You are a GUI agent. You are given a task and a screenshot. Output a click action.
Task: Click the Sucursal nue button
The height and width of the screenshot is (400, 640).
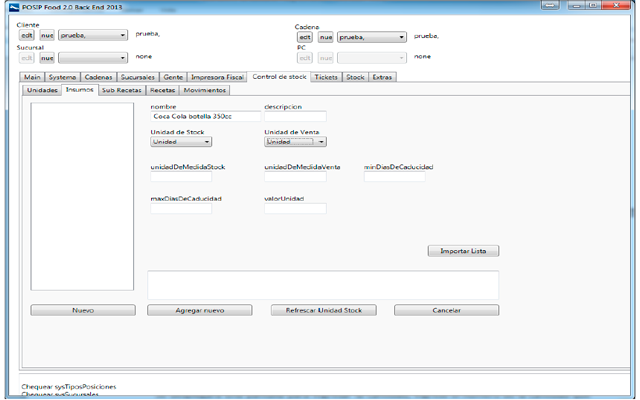[47, 58]
